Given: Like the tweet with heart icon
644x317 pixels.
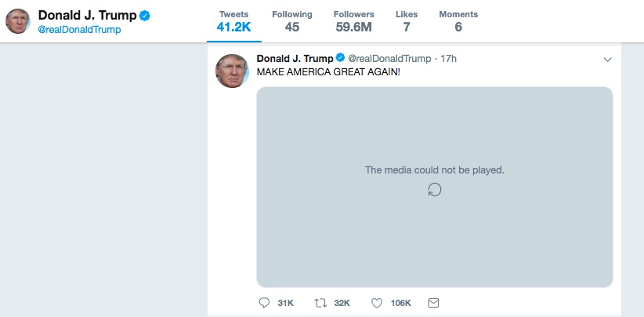Looking at the screenshot, I should tap(376, 303).
